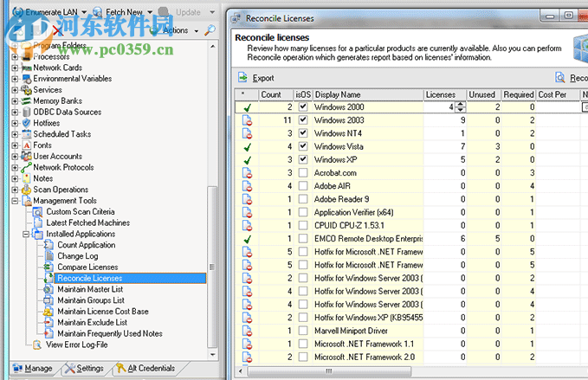Image resolution: width=588 pixels, height=380 pixels.
Task: Check isOS for Adobe Reader 9
Action: click(303, 199)
